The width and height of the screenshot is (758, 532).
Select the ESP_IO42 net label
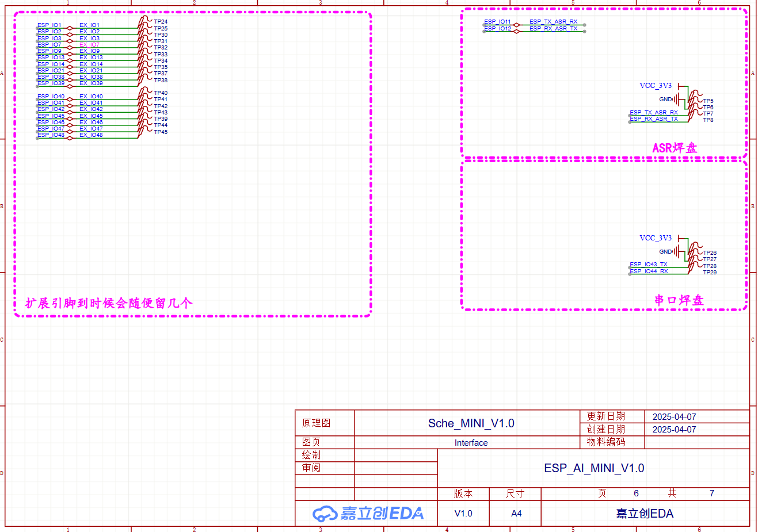(x=51, y=109)
